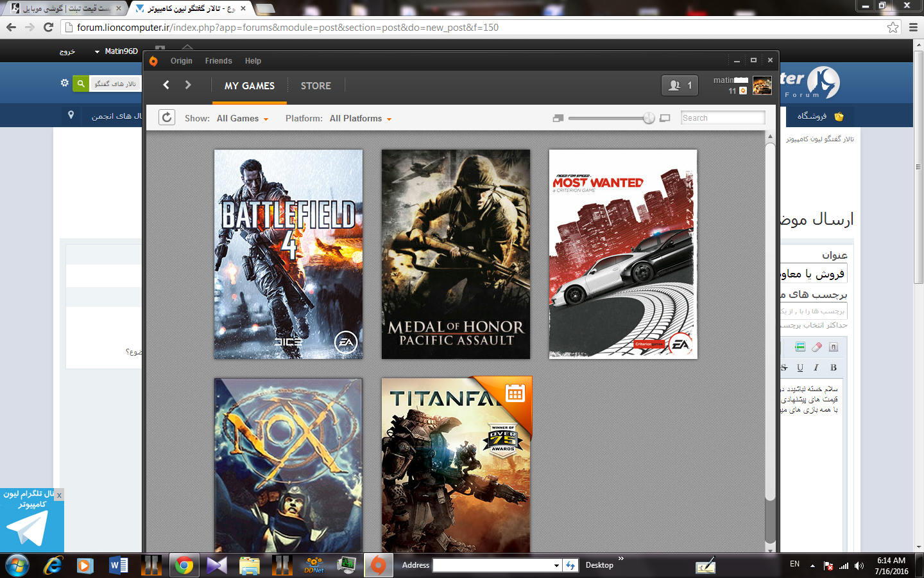This screenshot has height=578, width=924.
Task: Open the فروشگاه store link
Action: [812, 116]
